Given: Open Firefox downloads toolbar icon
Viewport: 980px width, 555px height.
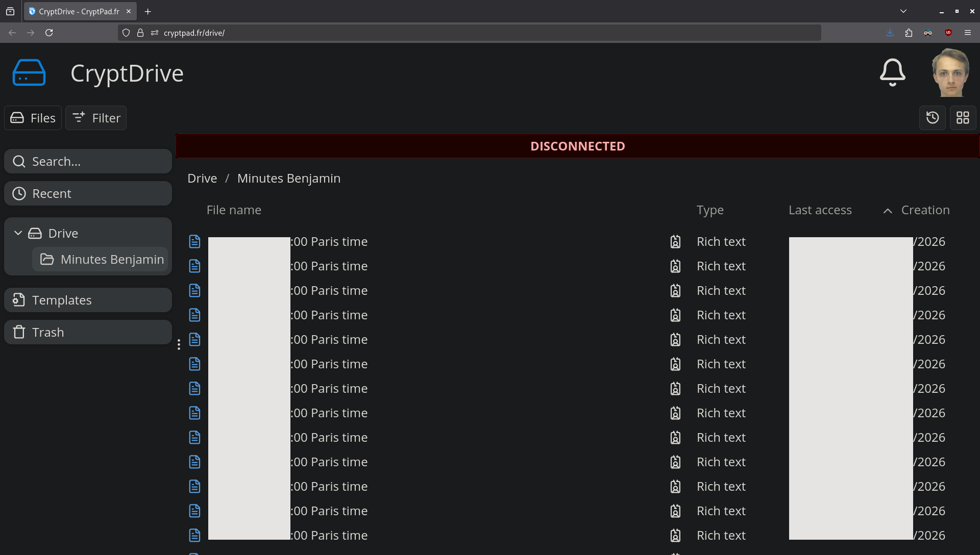Looking at the screenshot, I should point(890,33).
